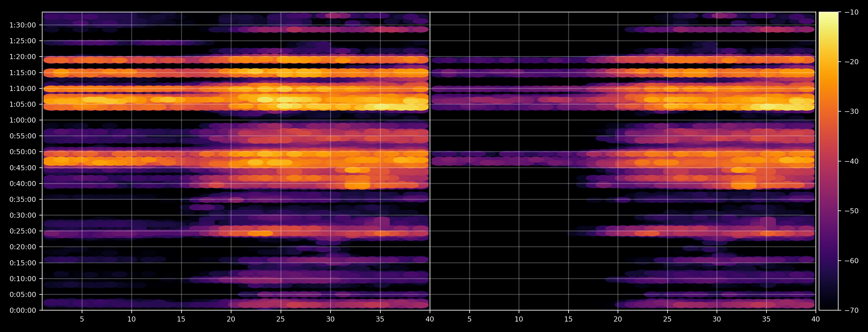Click the y-axis label 1:20:00
868x332 pixels.
23,57
